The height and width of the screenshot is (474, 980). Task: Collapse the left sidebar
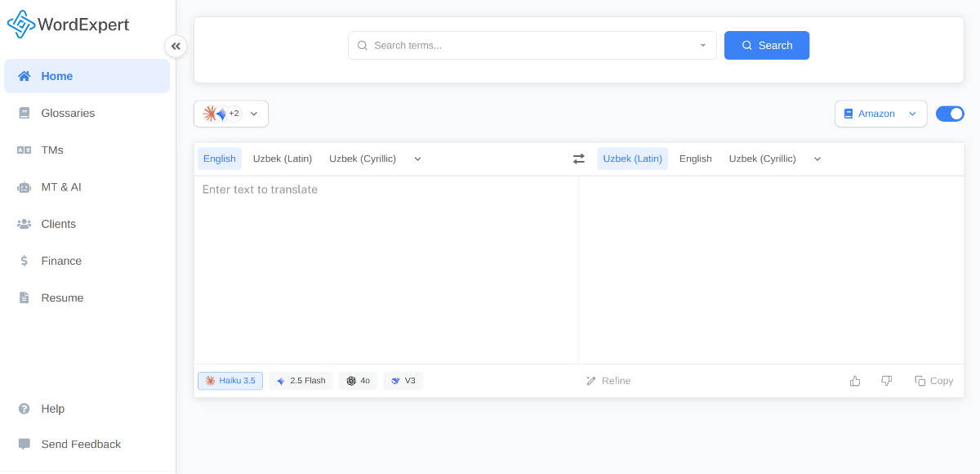click(176, 47)
